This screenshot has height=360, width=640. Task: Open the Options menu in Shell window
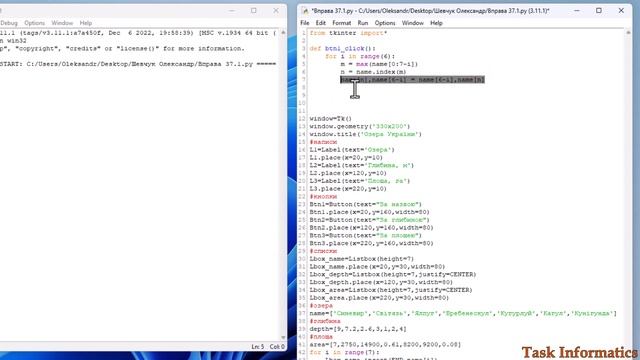tap(34, 23)
